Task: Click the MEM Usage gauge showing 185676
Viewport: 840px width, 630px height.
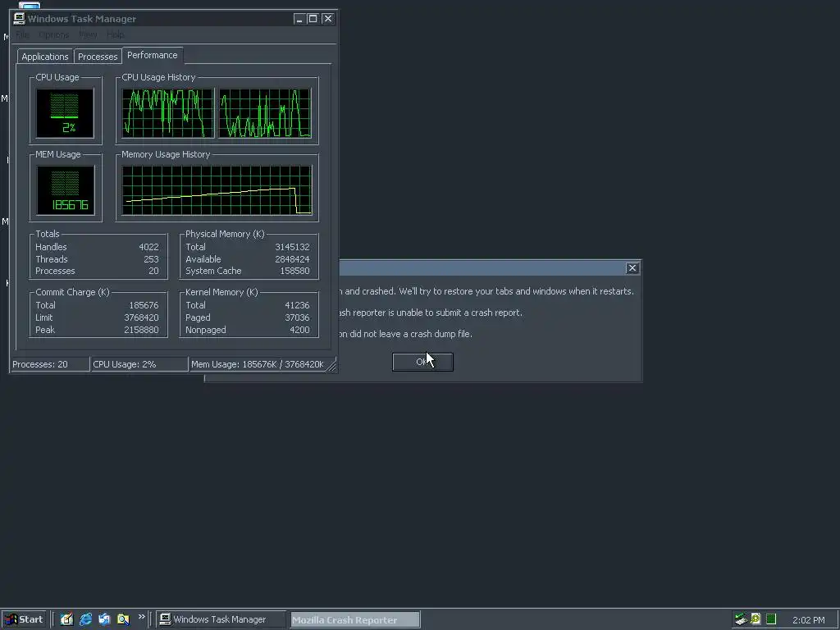Action: [x=65, y=190]
